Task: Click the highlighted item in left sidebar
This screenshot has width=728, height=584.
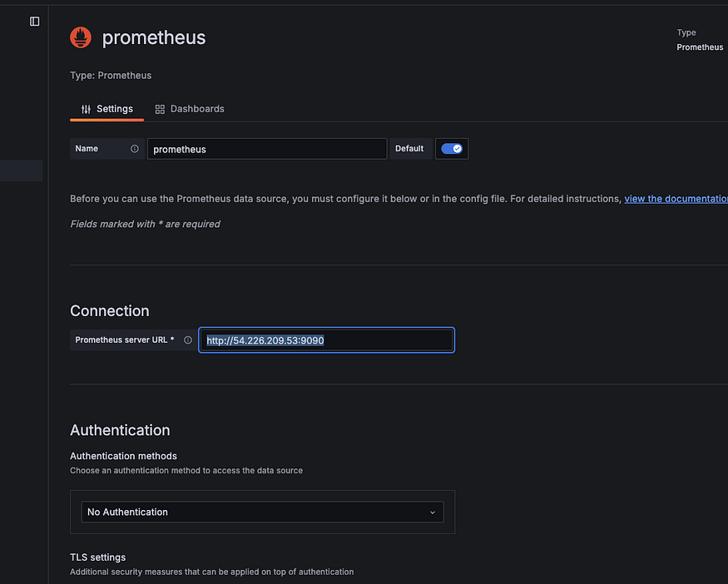Action: pos(21,171)
